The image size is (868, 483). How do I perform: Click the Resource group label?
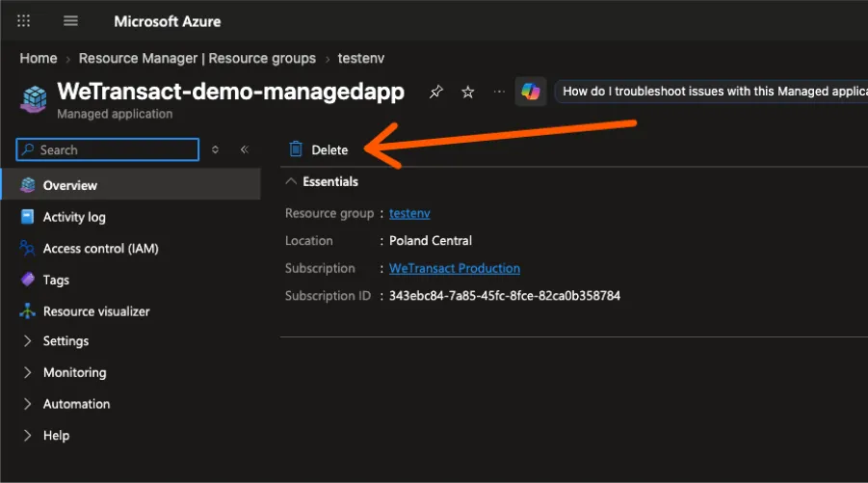coord(329,213)
